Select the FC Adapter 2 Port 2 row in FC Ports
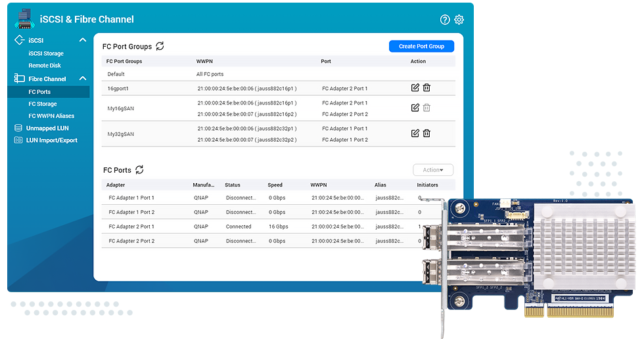This screenshot has width=644, height=348. click(263, 241)
